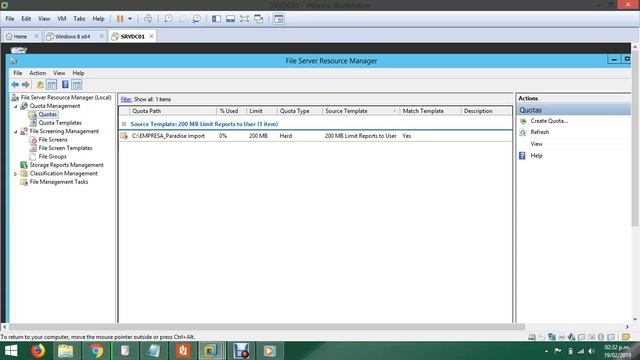Open File Explorer from the taskbar
This screenshot has width=640, height=360.
click(x=65, y=351)
